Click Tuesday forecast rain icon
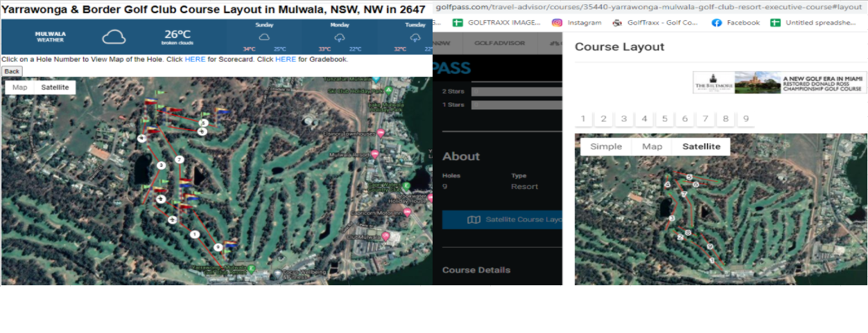868x333 pixels. pos(415,37)
